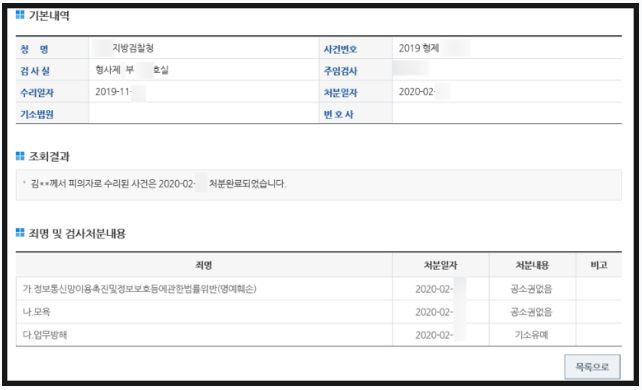Click the 나.모욕 charge row
642x390 pixels.
[319, 312]
